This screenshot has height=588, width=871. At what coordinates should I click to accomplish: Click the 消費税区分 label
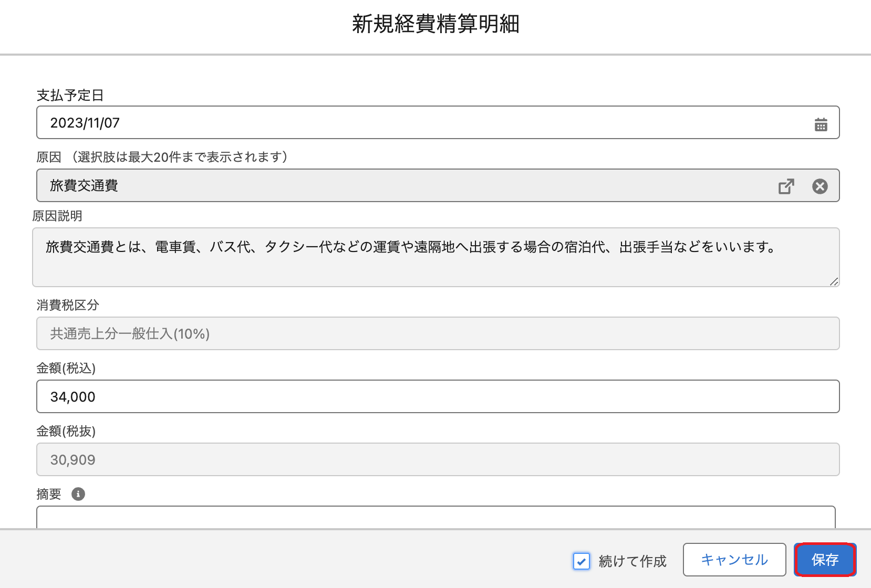(x=68, y=306)
